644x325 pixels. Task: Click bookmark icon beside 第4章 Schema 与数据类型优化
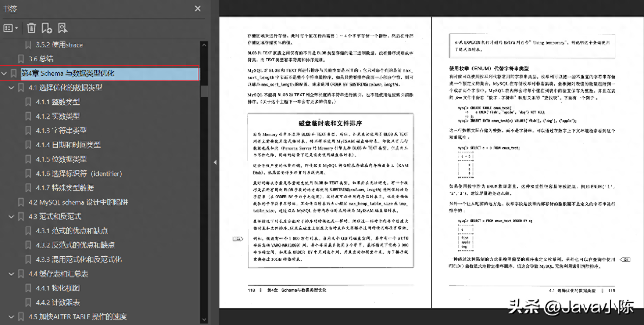pyautogui.click(x=14, y=73)
